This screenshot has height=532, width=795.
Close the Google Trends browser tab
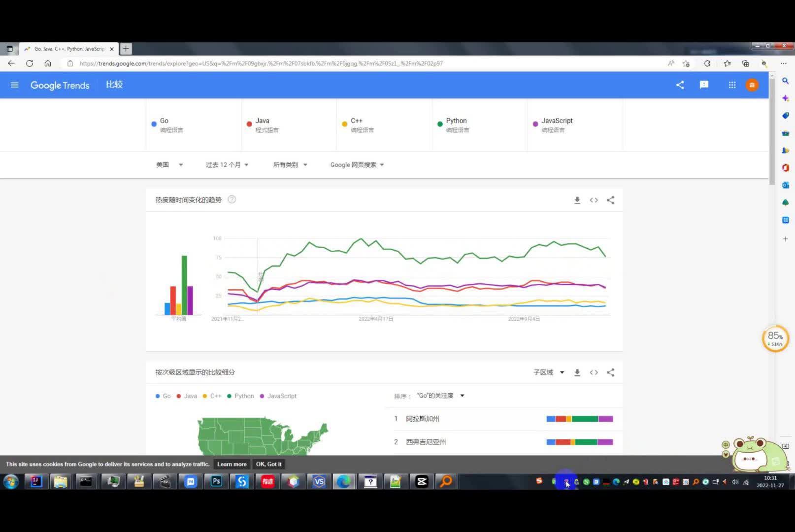tap(112, 49)
